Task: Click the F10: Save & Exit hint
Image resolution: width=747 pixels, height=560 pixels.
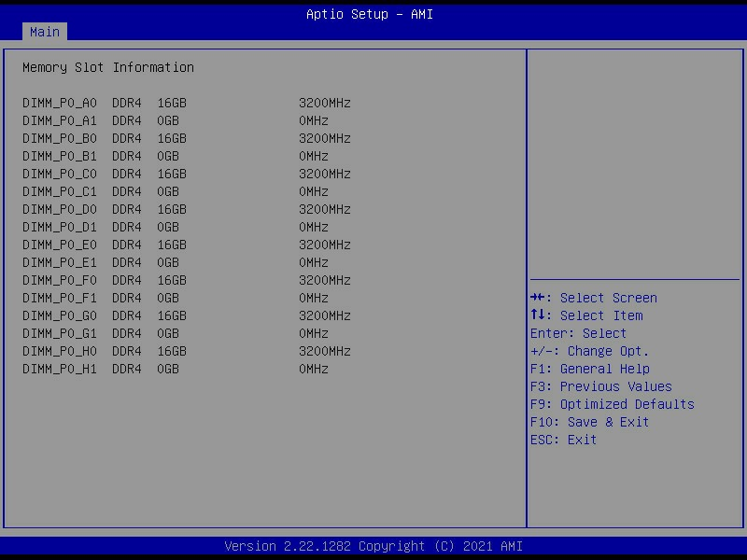Action: coord(590,422)
